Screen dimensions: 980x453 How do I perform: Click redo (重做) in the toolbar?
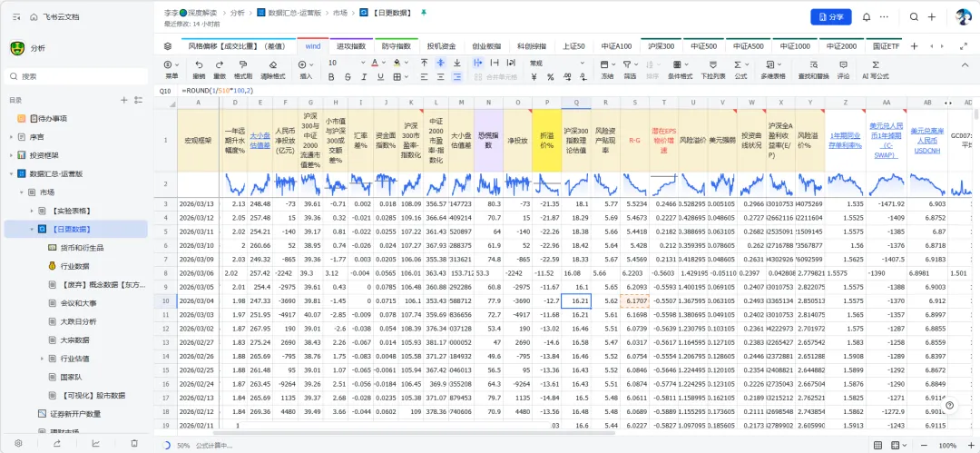(220, 69)
